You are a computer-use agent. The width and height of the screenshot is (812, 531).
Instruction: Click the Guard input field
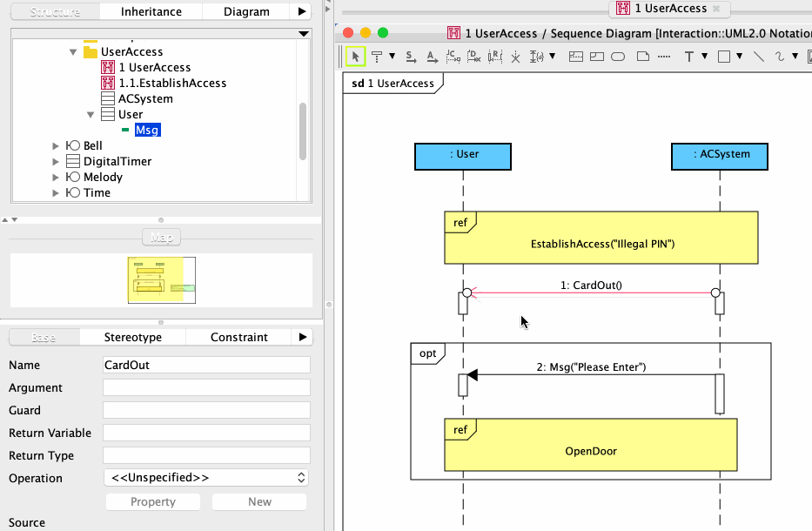coord(206,410)
